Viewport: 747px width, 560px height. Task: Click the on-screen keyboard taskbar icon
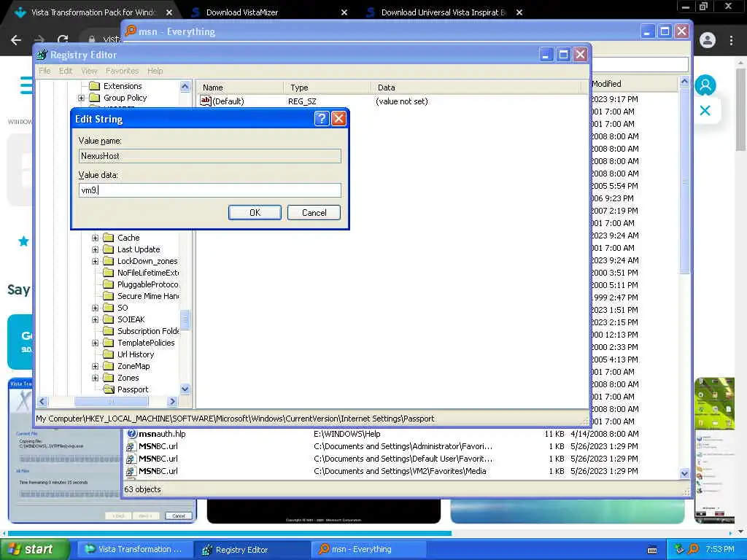652,550
